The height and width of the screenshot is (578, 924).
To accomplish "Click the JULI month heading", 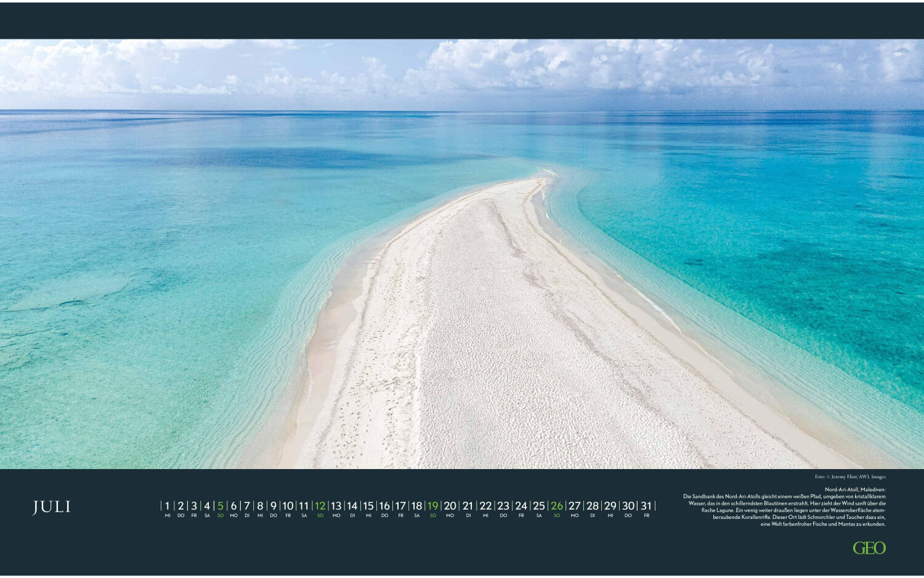I will coord(52,507).
